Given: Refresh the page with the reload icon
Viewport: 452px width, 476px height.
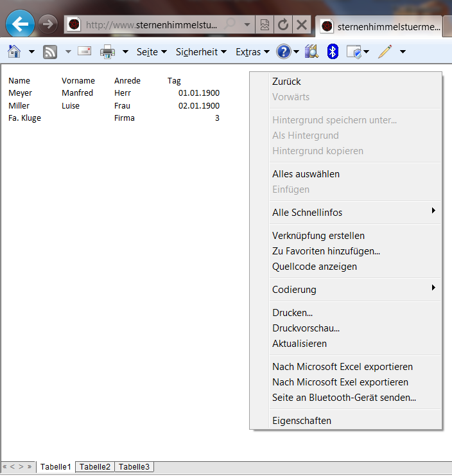Looking at the screenshot, I should point(282,25).
